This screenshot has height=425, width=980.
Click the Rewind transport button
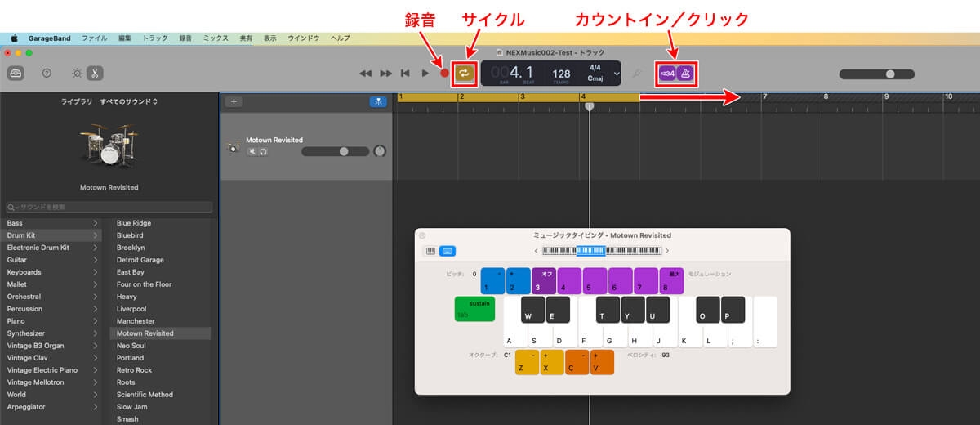[365, 74]
